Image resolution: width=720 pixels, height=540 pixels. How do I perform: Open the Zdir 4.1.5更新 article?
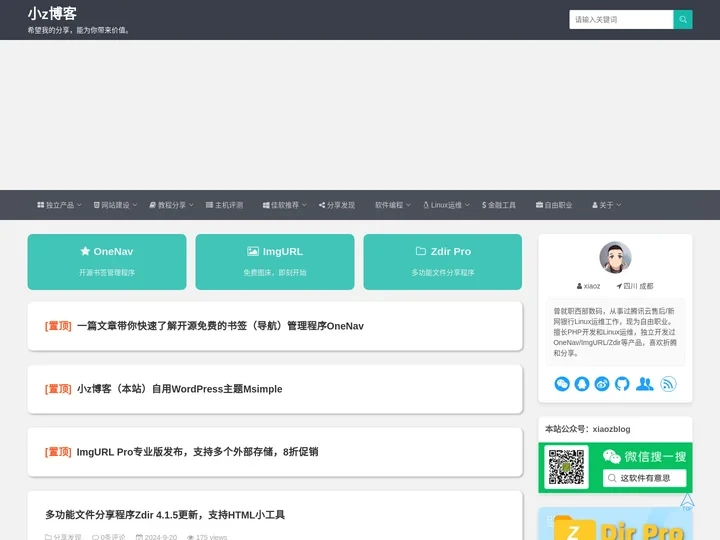[x=165, y=515]
